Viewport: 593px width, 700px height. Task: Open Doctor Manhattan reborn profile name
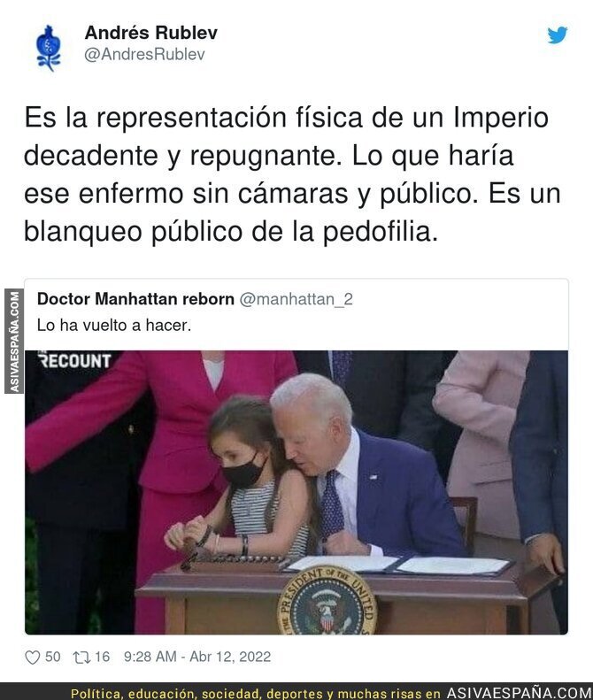(135, 298)
